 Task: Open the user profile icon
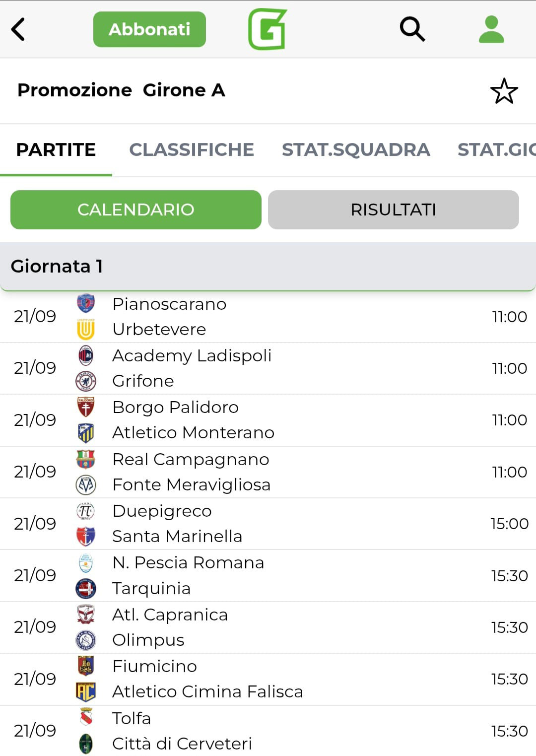coord(491,29)
